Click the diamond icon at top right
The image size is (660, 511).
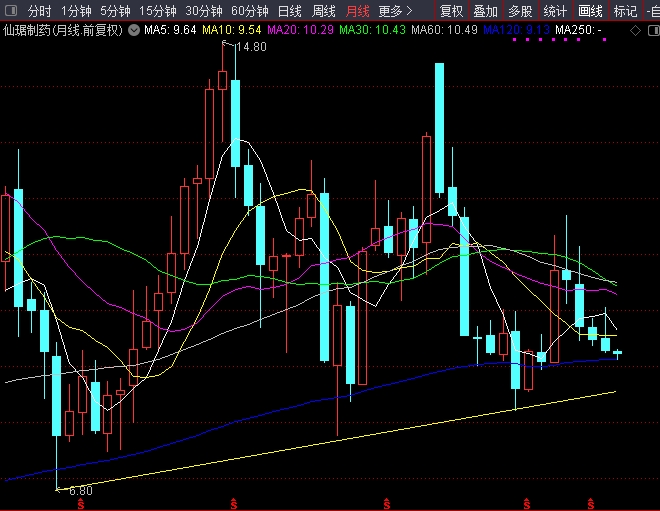636,30
